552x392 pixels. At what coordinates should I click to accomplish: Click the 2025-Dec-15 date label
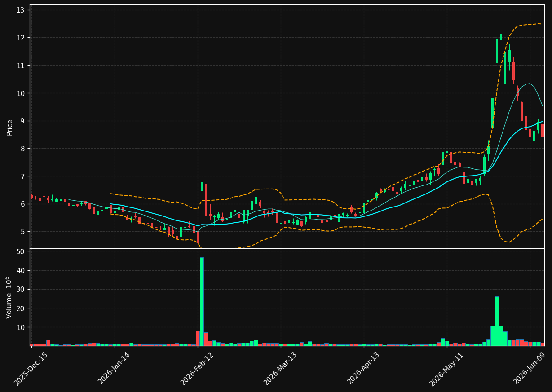[x=31, y=369]
